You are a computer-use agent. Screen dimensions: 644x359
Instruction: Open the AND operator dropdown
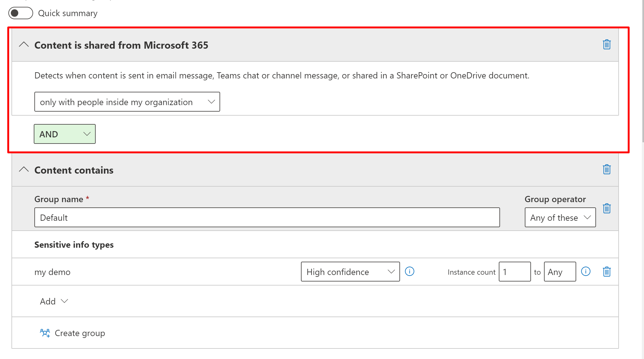point(64,134)
